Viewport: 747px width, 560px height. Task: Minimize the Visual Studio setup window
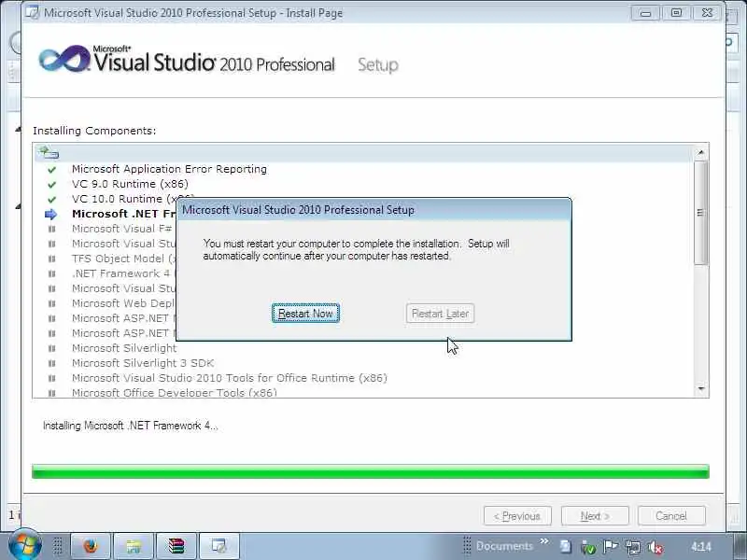(x=645, y=13)
